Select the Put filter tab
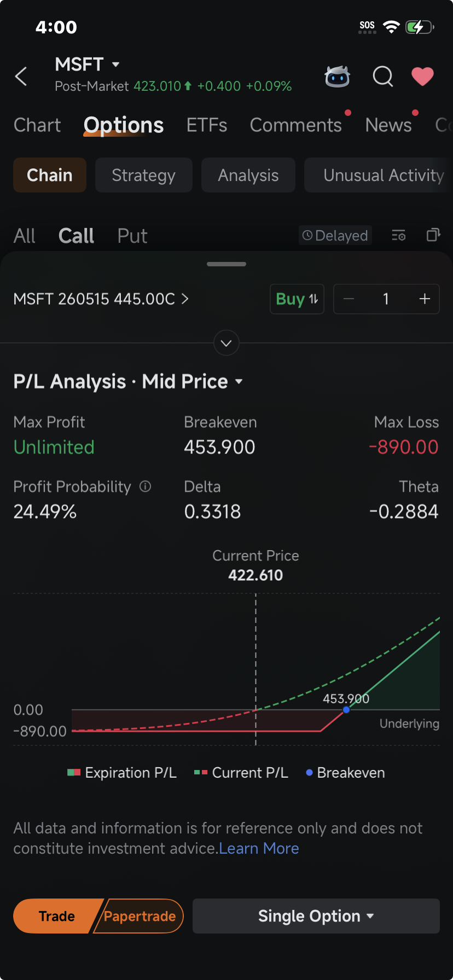The image size is (453, 980). (132, 236)
